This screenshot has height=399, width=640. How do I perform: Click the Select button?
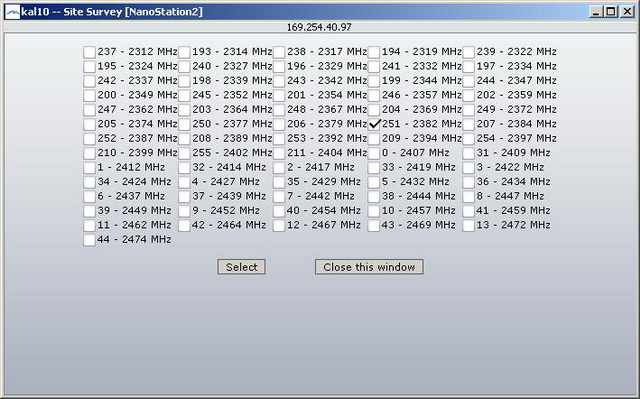pyautogui.click(x=242, y=267)
